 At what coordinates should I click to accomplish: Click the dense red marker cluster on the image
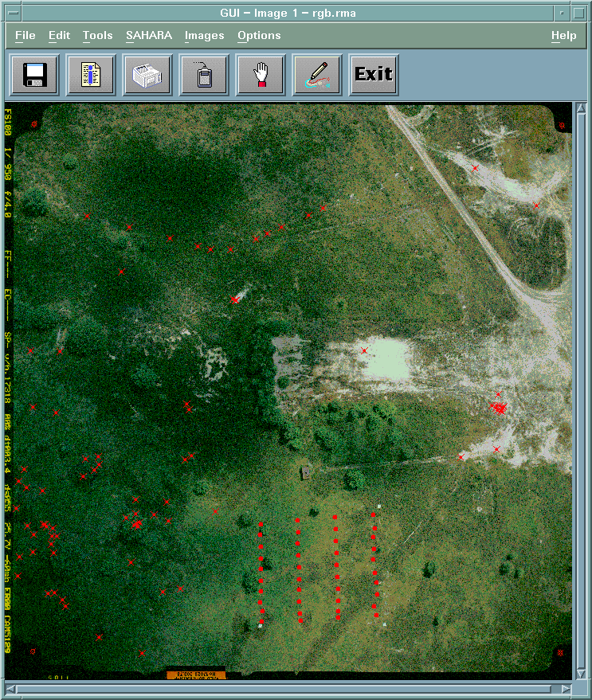tap(499, 408)
